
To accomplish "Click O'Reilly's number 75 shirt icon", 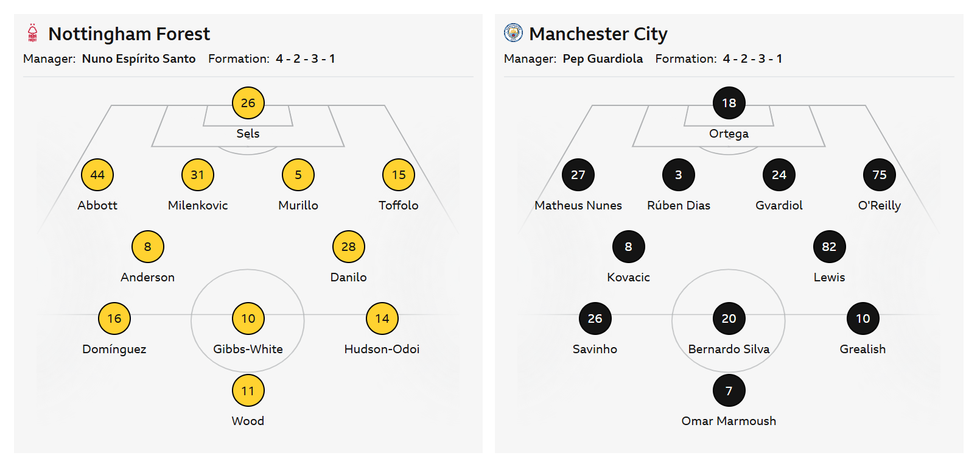I will pos(879,175).
